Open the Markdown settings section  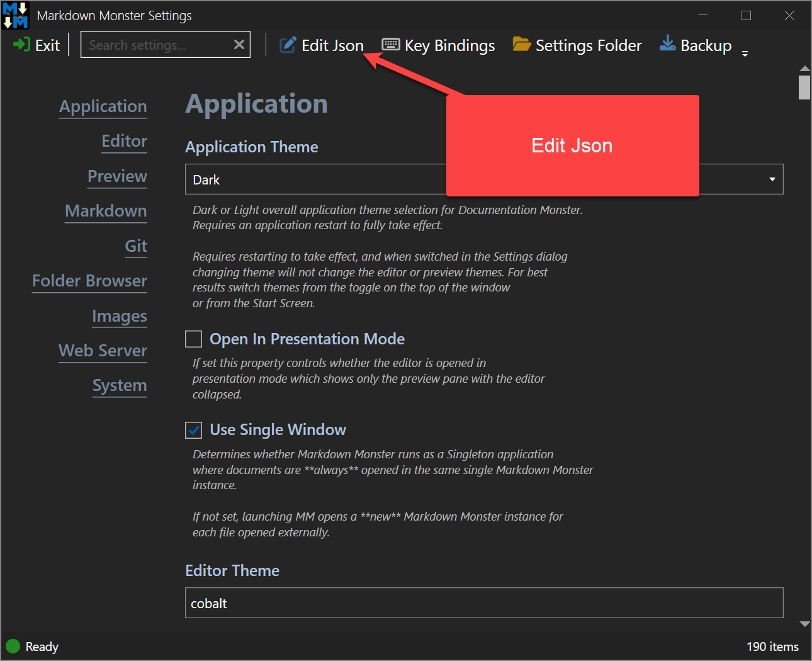(106, 211)
